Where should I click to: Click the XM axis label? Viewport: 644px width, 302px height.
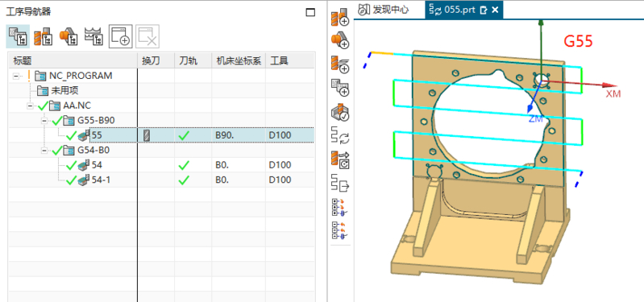click(613, 94)
